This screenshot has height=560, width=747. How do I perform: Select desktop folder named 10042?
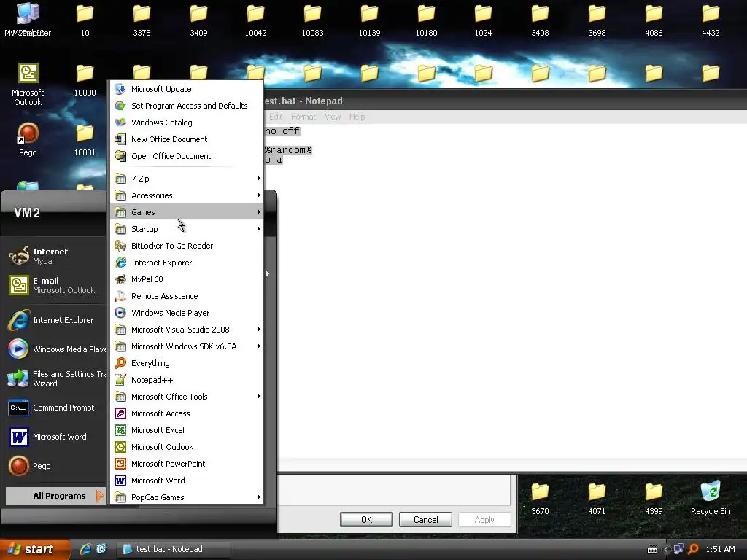pos(255,20)
